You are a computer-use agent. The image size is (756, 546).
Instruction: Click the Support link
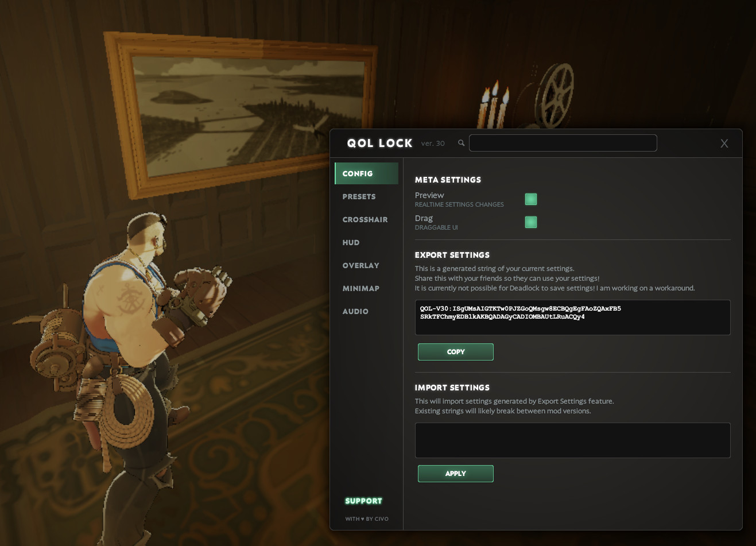363,501
